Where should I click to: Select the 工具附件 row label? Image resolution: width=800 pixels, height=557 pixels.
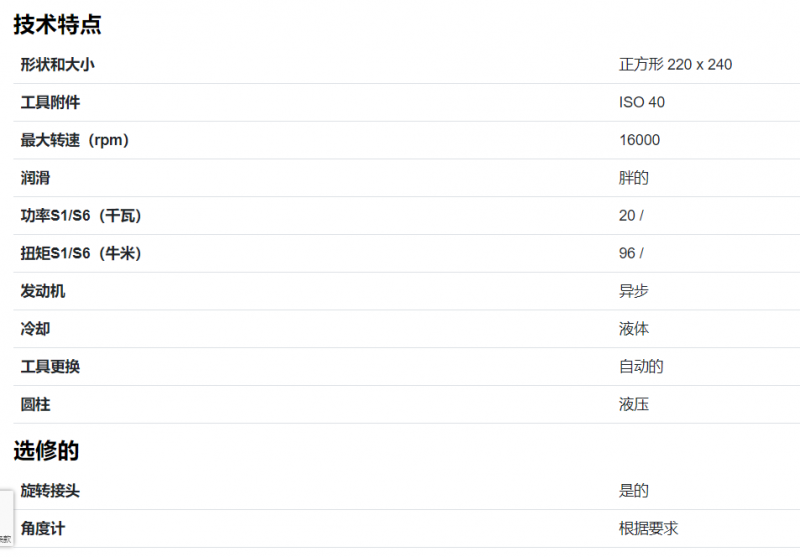click(50, 103)
